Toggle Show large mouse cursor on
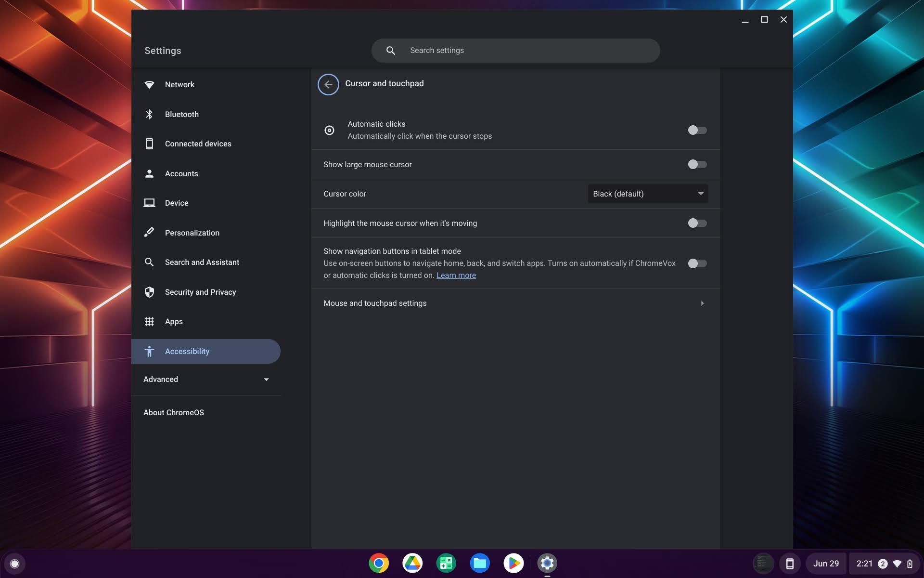 697,164
